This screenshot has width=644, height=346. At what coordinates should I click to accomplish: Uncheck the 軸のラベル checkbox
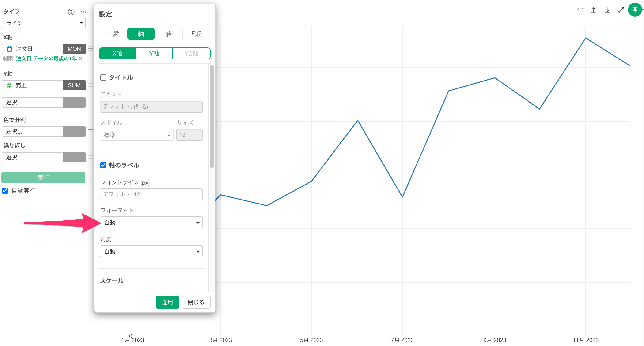103,165
